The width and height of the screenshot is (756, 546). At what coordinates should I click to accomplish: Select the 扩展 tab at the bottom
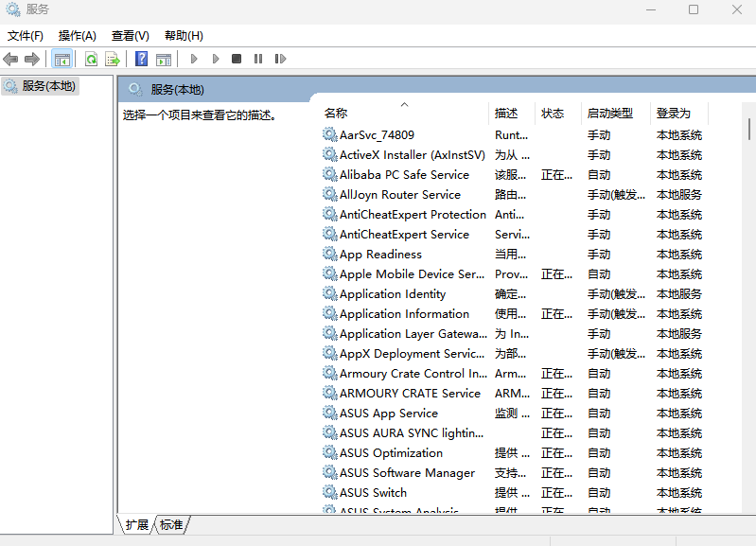click(x=137, y=524)
